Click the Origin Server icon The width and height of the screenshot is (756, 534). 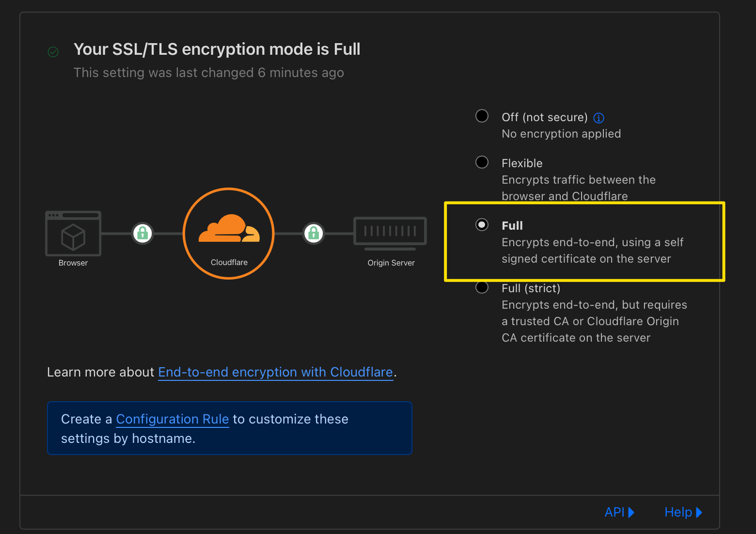click(x=390, y=232)
